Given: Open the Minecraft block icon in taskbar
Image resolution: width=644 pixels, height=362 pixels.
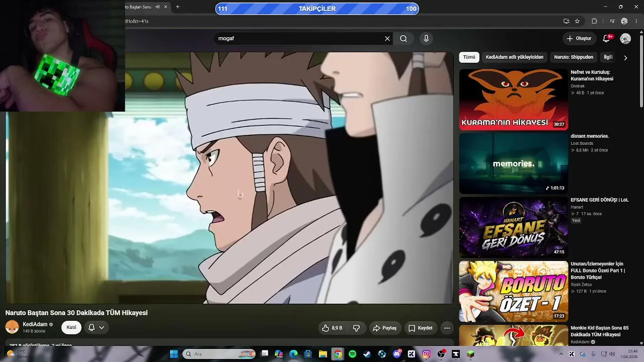Looking at the screenshot, I should click(x=470, y=354).
